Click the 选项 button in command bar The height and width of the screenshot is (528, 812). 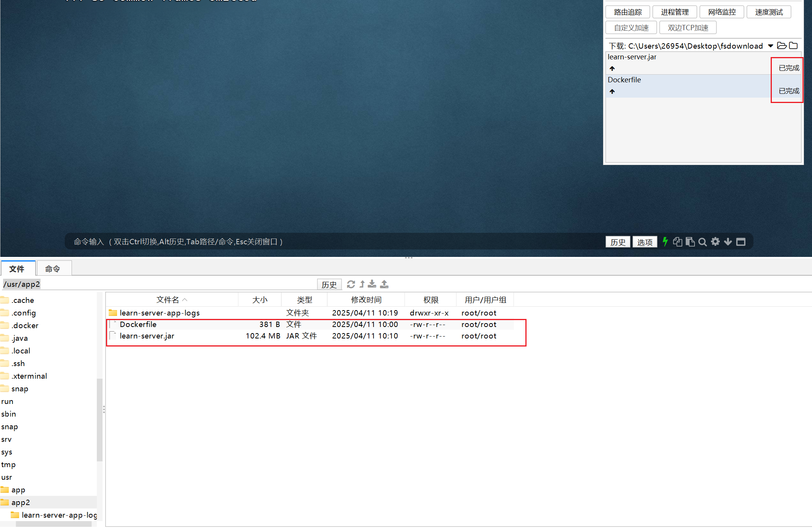(x=644, y=242)
